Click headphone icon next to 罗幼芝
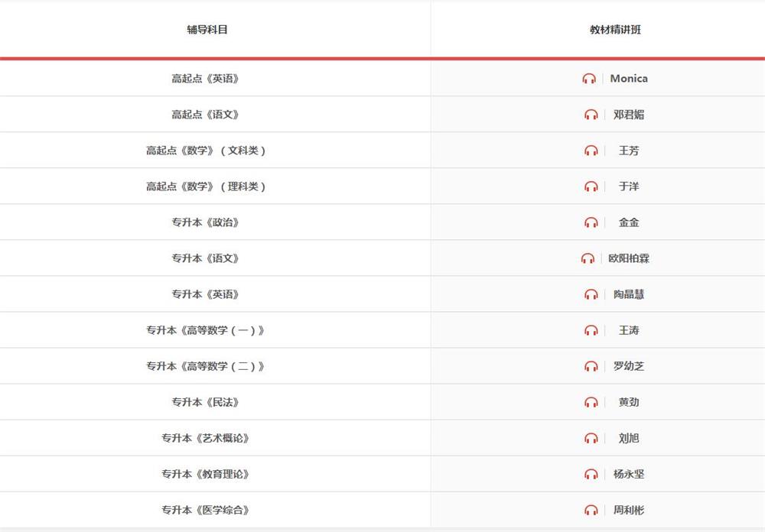The height and width of the screenshot is (532, 765). (591, 366)
